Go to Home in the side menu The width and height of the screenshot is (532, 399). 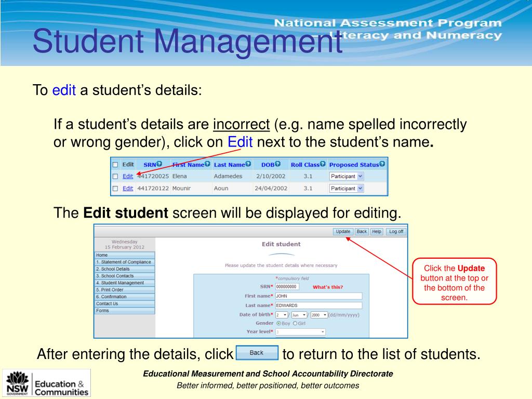125,255
